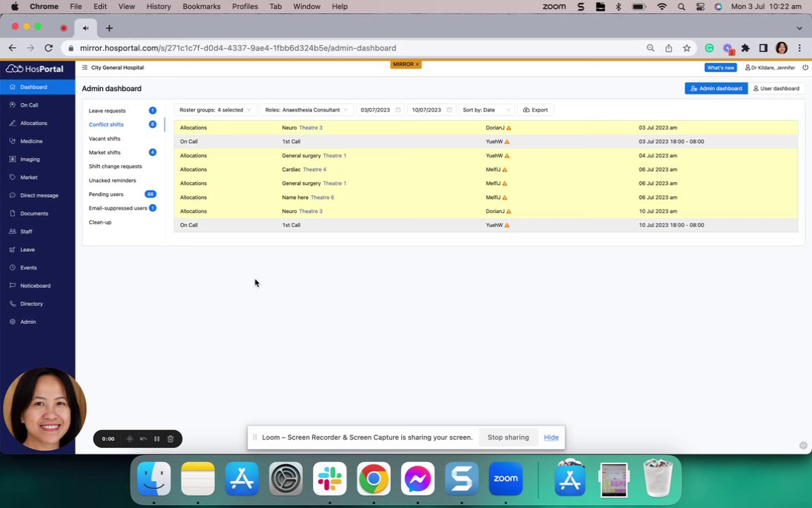Click Theatre 4 link in Cardiac row

click(314, 169)
